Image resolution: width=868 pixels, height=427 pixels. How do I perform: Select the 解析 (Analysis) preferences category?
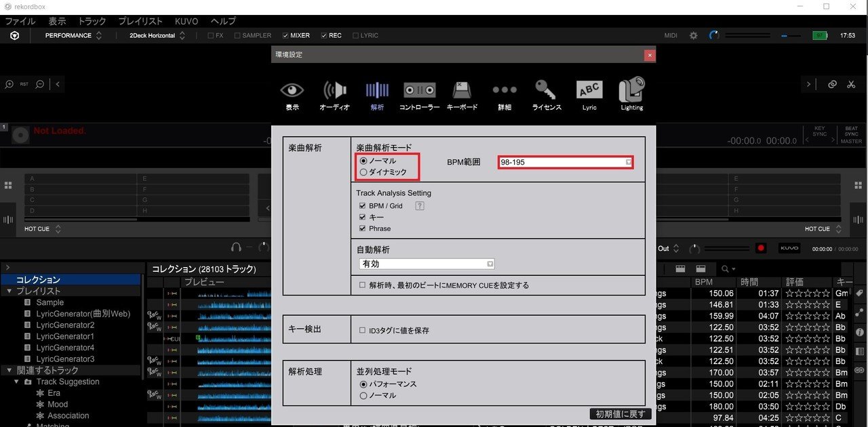(377, 95)
